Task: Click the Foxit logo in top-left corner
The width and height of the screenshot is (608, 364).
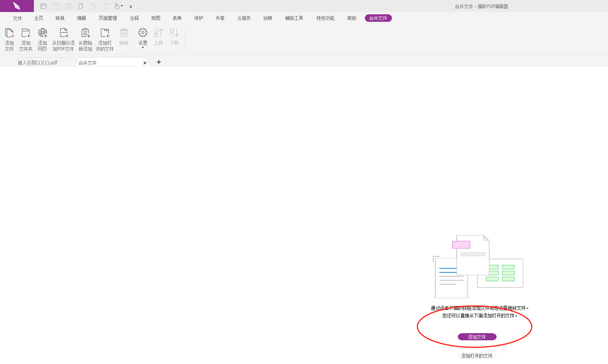Action: (17, 6)
